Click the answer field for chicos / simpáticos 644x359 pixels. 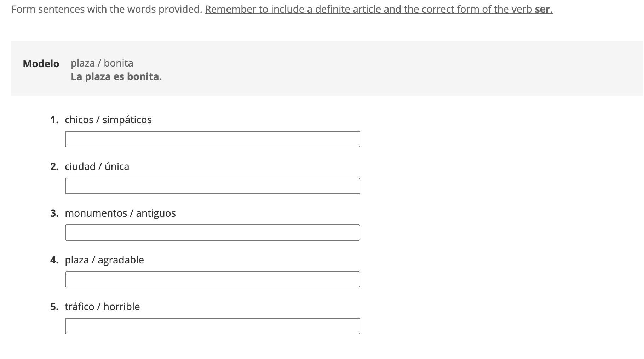point(212,139)
